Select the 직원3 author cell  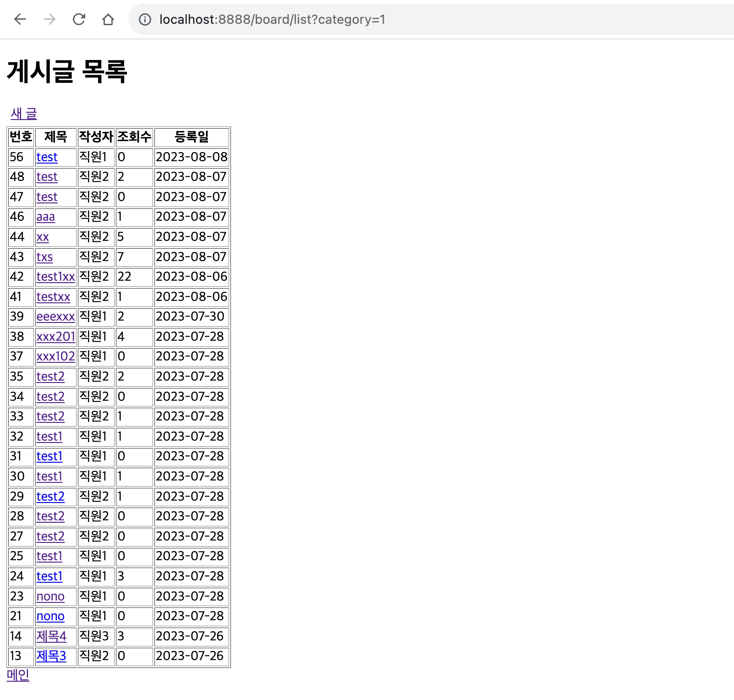96,636
